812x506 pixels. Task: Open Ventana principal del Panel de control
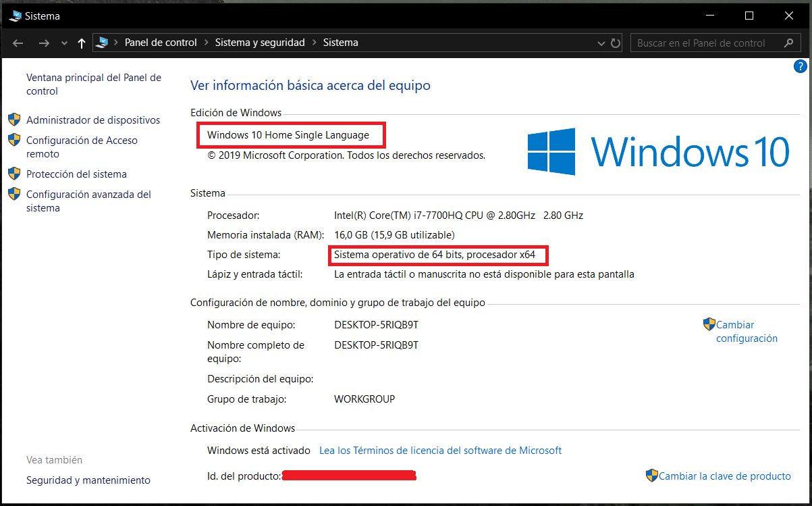point(94,84)
